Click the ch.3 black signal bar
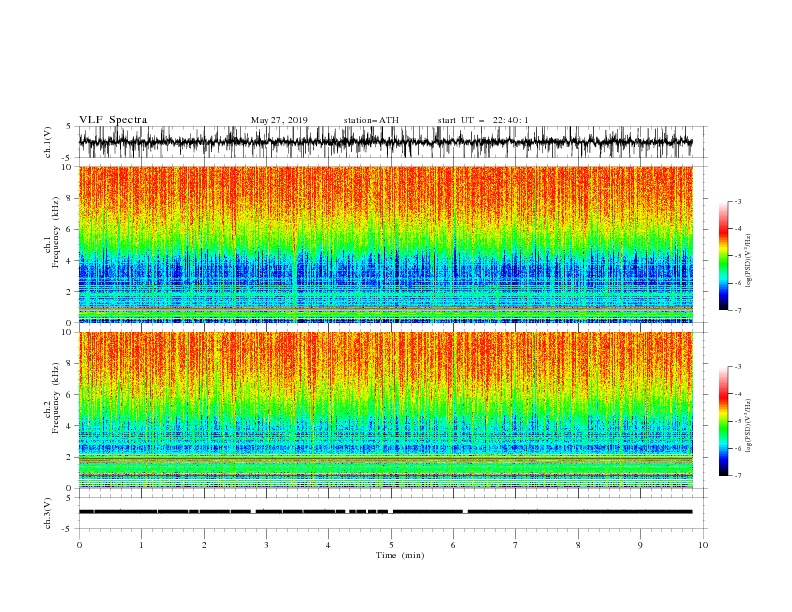 [x=386, y=512]
